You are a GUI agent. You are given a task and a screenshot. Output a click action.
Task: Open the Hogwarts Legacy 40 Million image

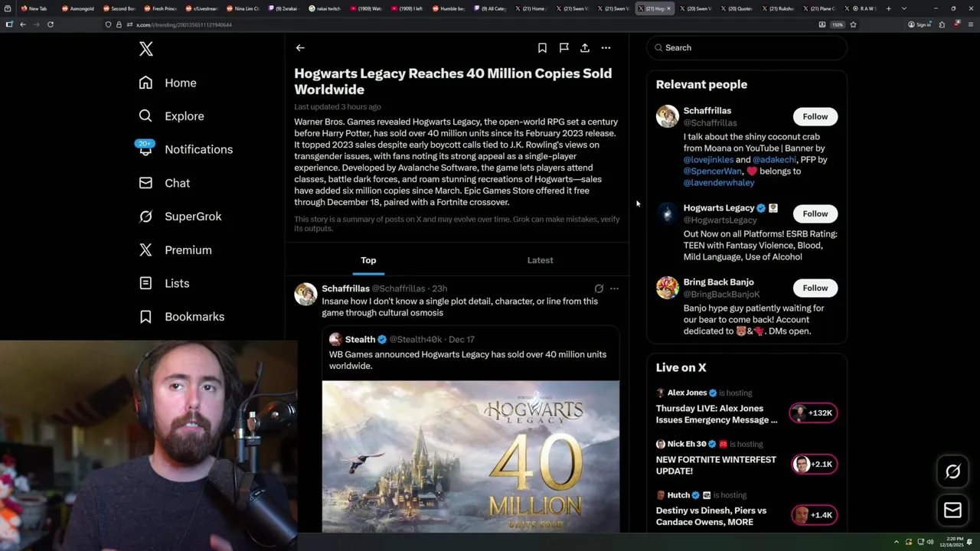click(470, 456)
